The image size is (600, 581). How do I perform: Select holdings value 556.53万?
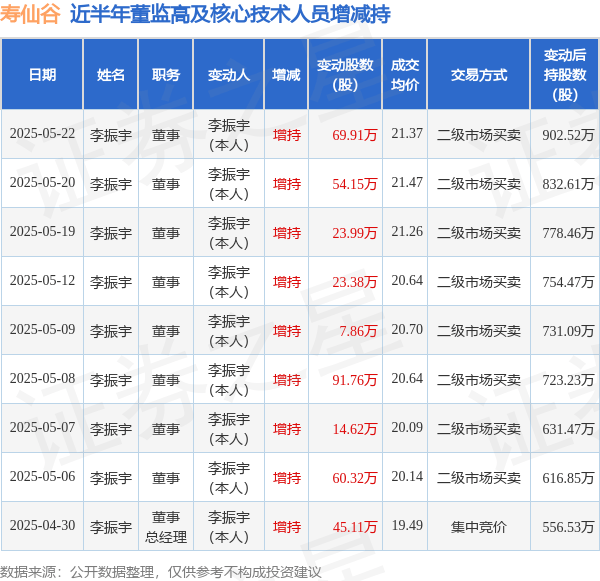click(x=568, y=527)
